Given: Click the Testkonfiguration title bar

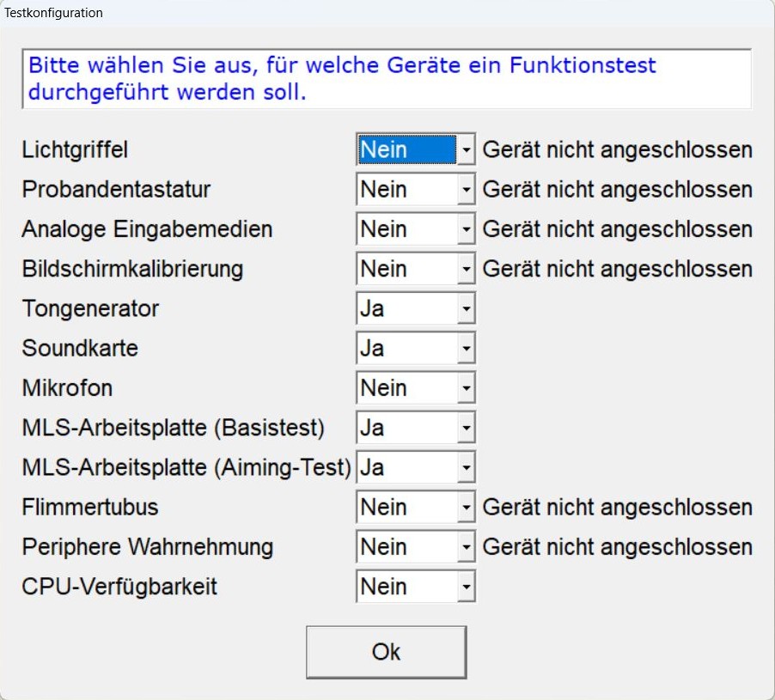Looking at the screenshot, I should tap(387, 13).
